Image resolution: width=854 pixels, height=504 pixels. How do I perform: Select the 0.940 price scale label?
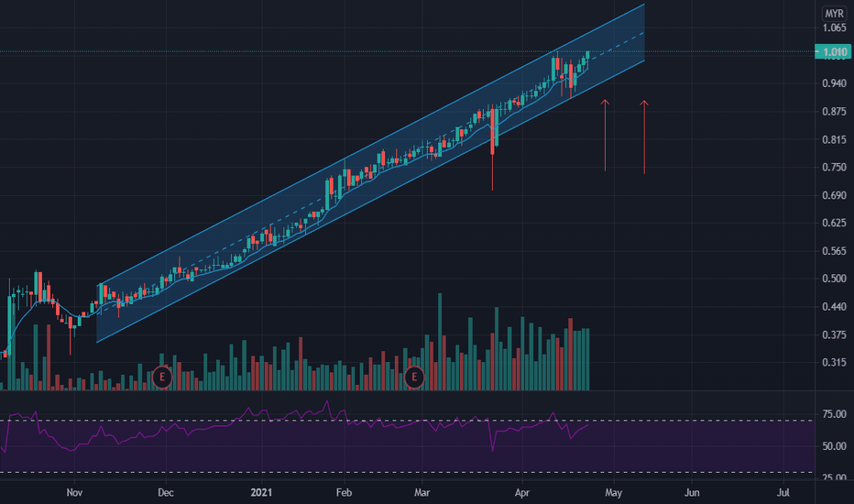click(x=835, y=83)
